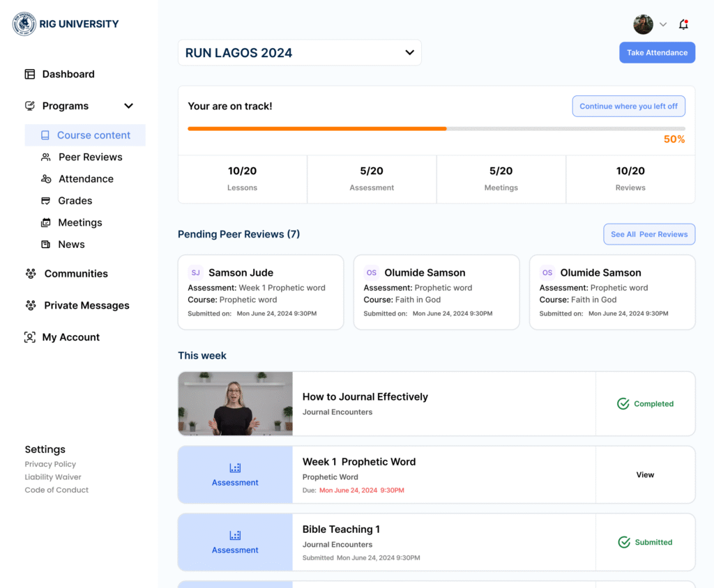Click the RIG University logo
Image resolution: width=714 pixels, height=588 pixels.
click(x=24, y=24)
